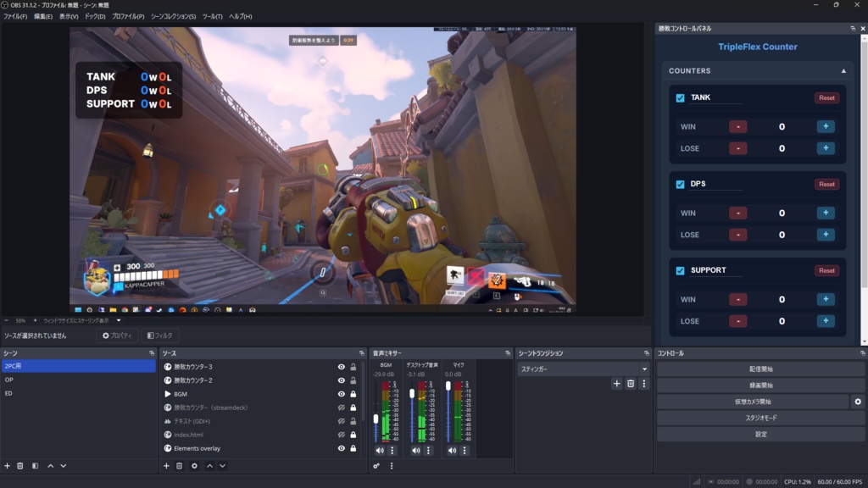Start virtual camera with 仮想カメラ開始
Image resolution: width=868 pixels, height=488 pixels.
click(x=753, y=402)
